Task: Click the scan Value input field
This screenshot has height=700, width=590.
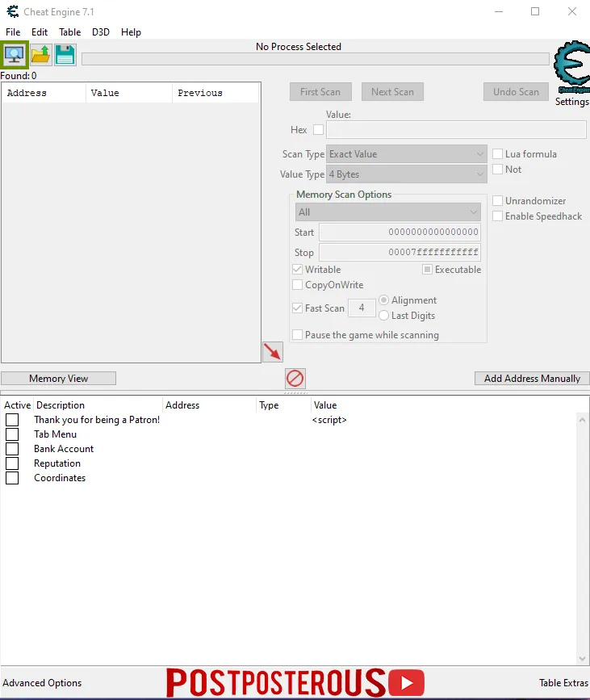Action: pyautogui.click(x=456, y=129)
